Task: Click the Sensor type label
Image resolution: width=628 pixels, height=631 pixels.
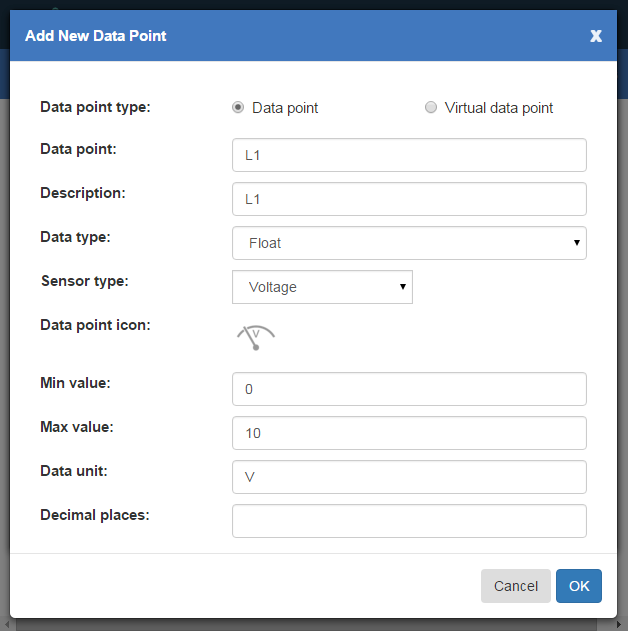Action: pos(85,281)
